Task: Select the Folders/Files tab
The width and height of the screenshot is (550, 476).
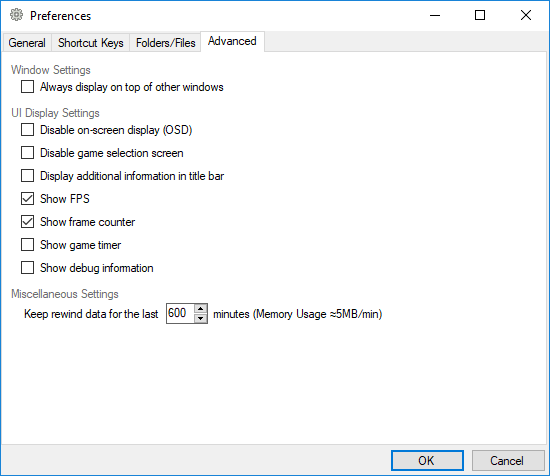Action: point(165,43)
